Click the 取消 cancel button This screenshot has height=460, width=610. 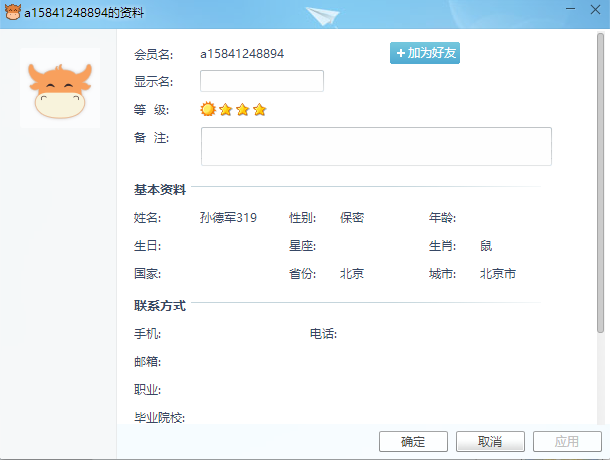[490, 441]
